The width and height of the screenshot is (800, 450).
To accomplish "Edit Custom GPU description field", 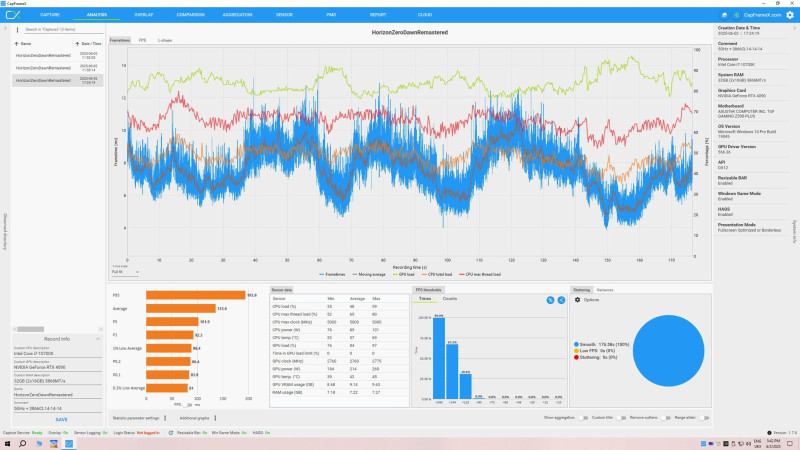I will 57,367.
